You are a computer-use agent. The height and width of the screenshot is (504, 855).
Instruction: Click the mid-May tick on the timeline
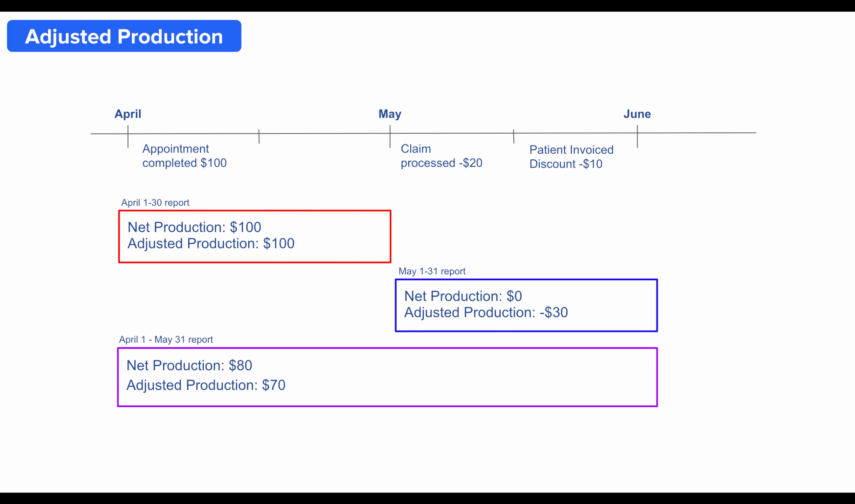tap(514, 136)
